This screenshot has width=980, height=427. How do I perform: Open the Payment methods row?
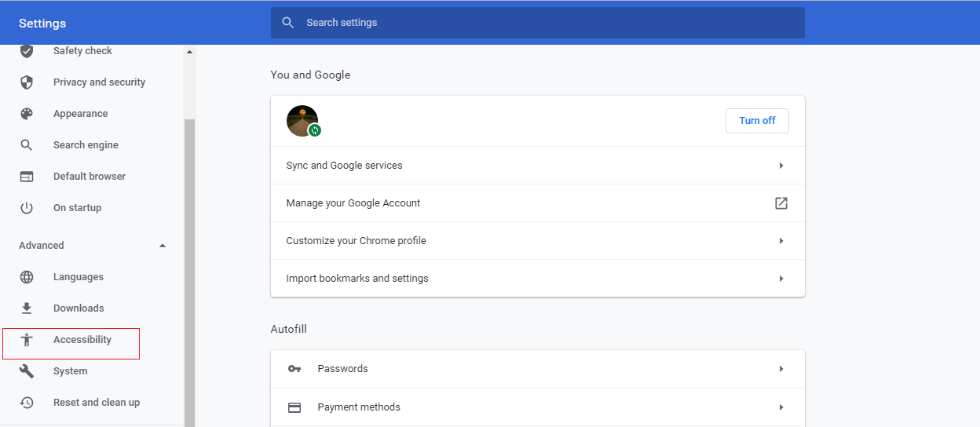click(538, 407)
